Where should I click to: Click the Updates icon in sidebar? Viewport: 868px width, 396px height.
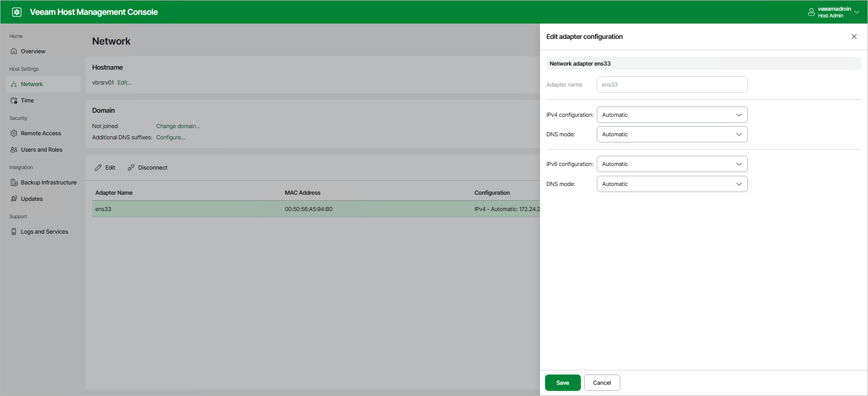click(x=14, y=199)
